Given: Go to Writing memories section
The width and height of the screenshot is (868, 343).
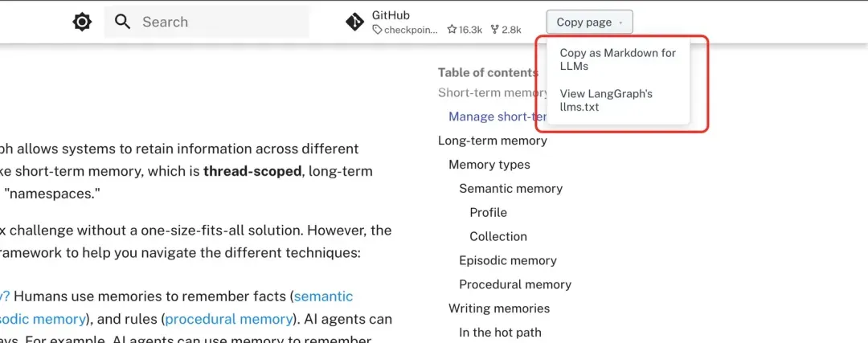Looking at the screenshot, I should click(x=498, y=308).
